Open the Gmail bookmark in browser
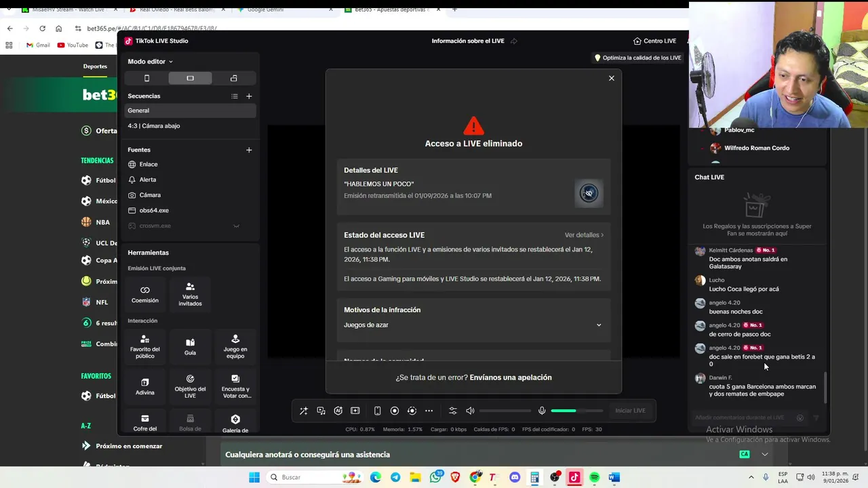 click(38, 45)
